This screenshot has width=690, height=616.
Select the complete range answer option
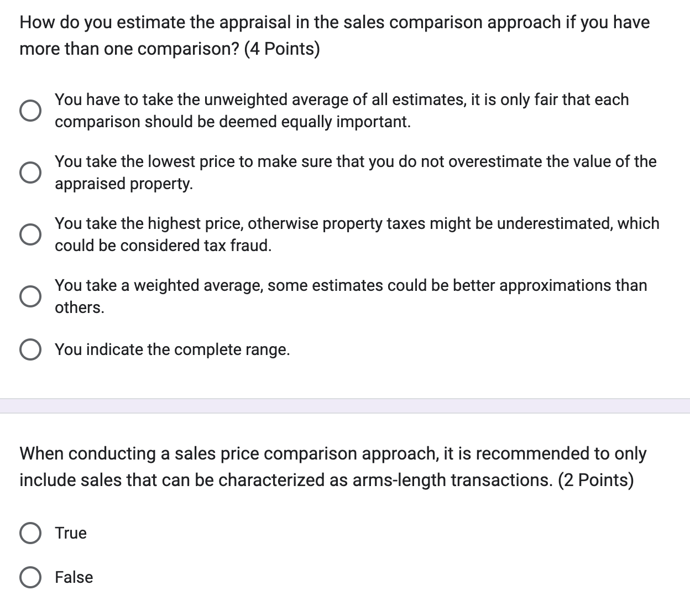coord(31,349)
